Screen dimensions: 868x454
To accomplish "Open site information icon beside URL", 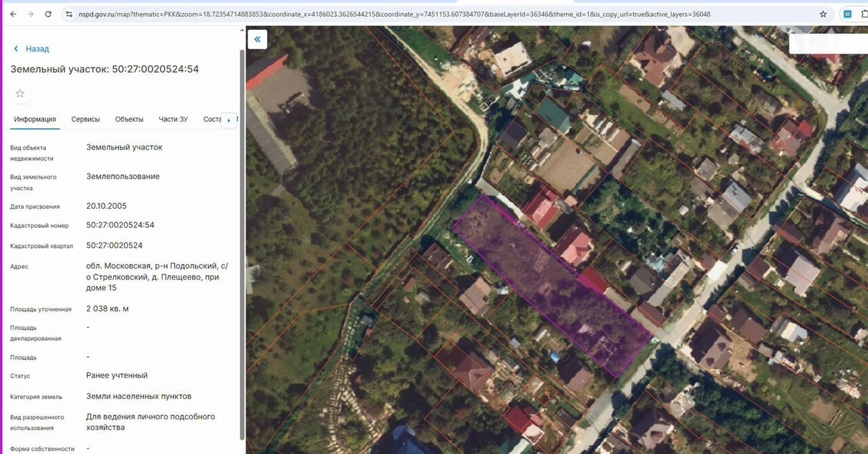I will pos(68,14).
